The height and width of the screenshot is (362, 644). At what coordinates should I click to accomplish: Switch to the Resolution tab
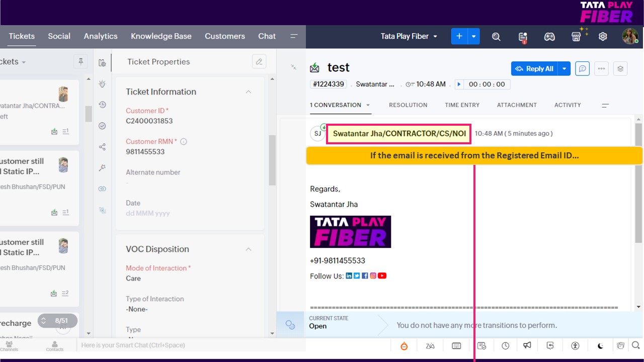click(x=408, y=105)
